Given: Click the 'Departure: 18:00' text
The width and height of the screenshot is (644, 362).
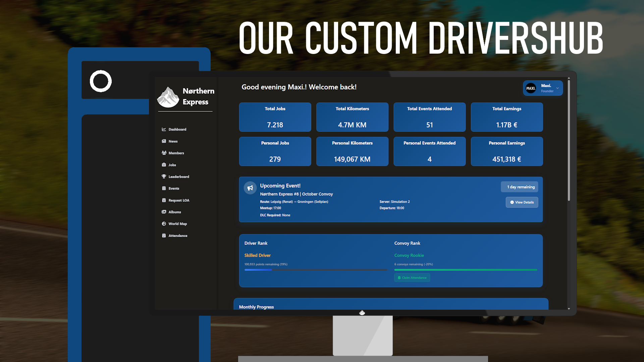Looking at the screenshot, I should coord(392,208).
